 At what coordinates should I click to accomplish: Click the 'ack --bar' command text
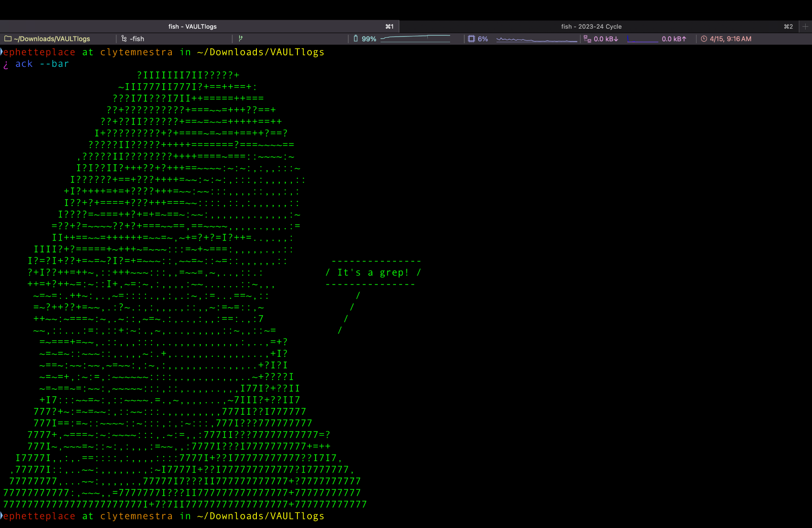pos(42,64)
